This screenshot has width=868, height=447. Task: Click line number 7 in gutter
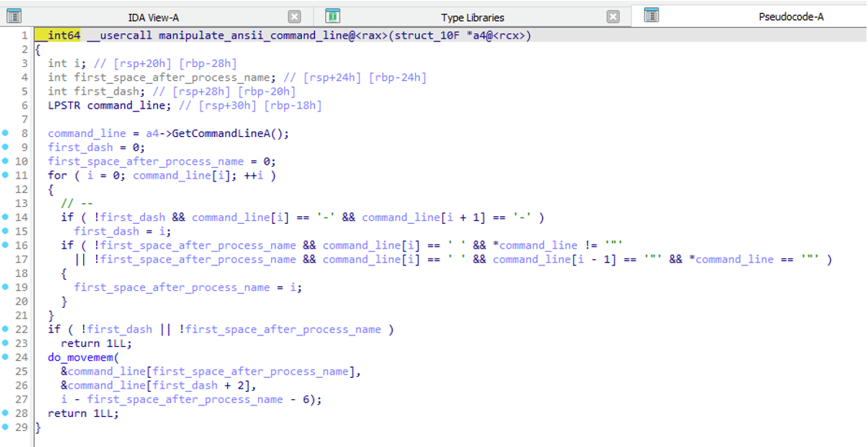[24, 119]
